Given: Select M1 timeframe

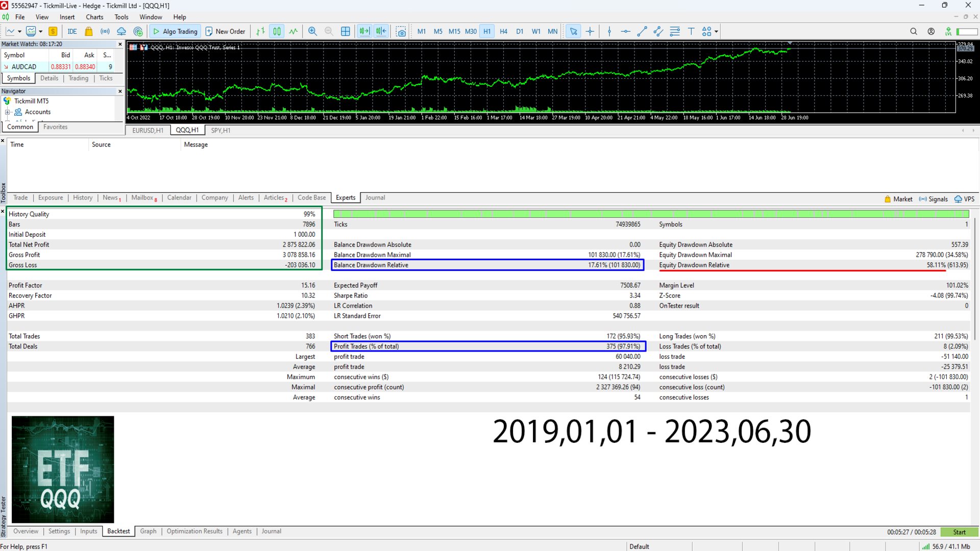Looking at the screenshot, I should (422, 31).
